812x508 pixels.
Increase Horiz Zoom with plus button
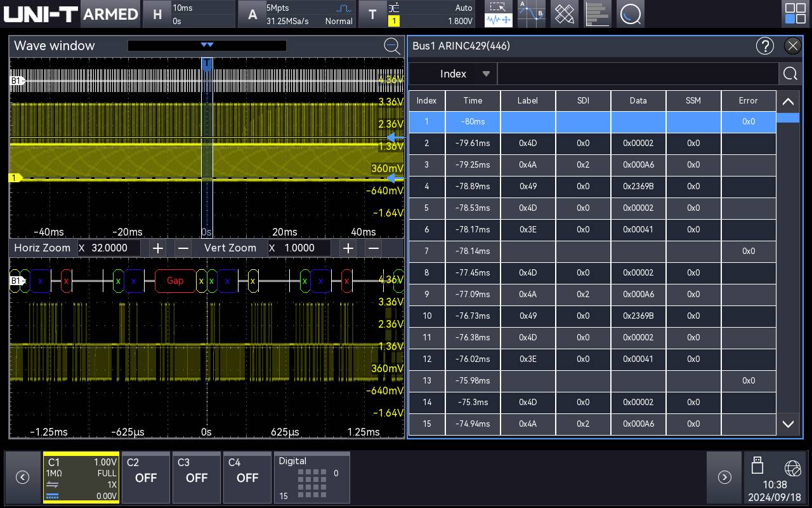tap(157, 248)
